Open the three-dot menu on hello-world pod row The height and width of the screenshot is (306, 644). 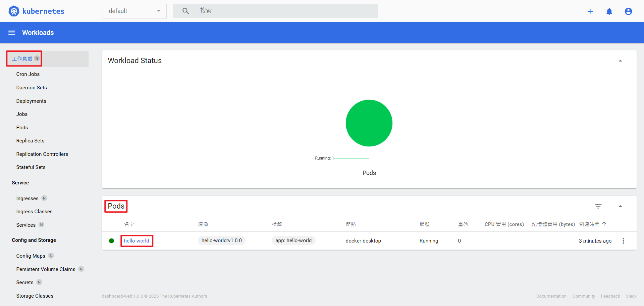click(x=623, y=241)
